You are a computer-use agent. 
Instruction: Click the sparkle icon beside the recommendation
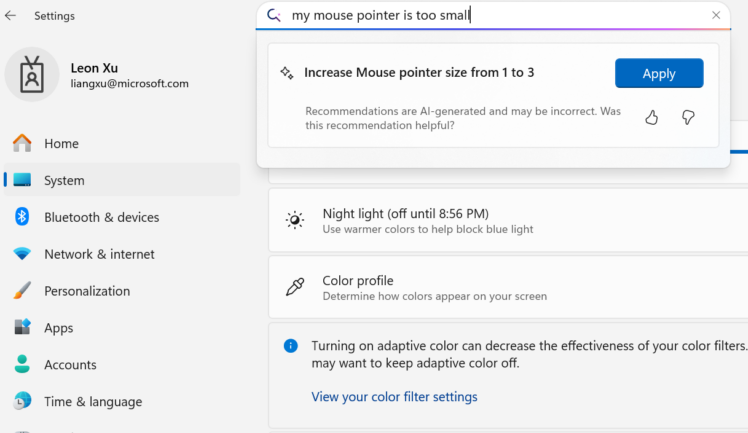(x=287, y=73)
